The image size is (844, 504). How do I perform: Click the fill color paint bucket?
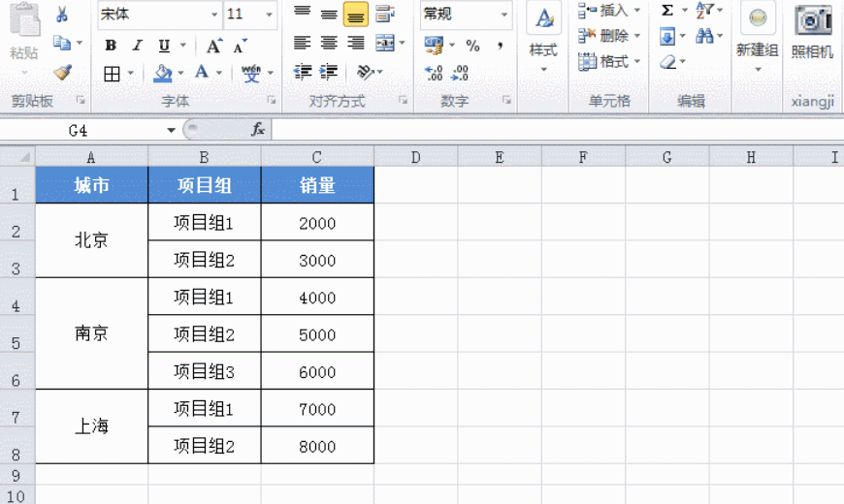point(163,73)
